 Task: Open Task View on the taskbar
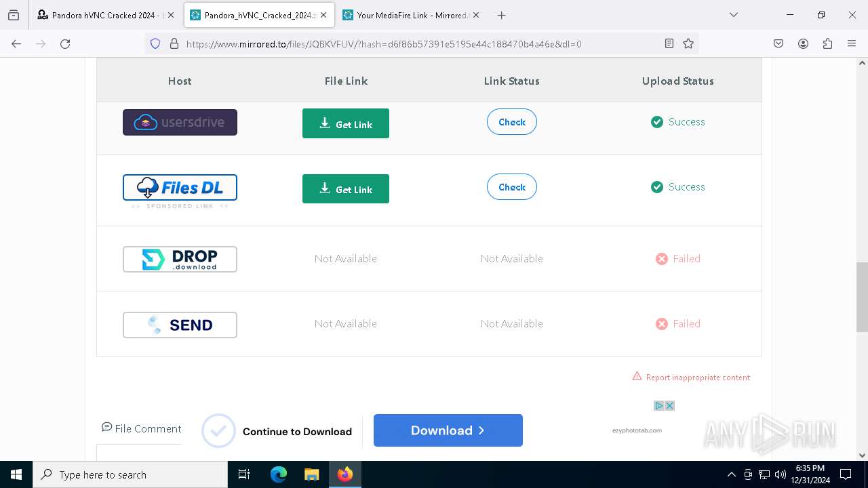click(x=244, y=474)
